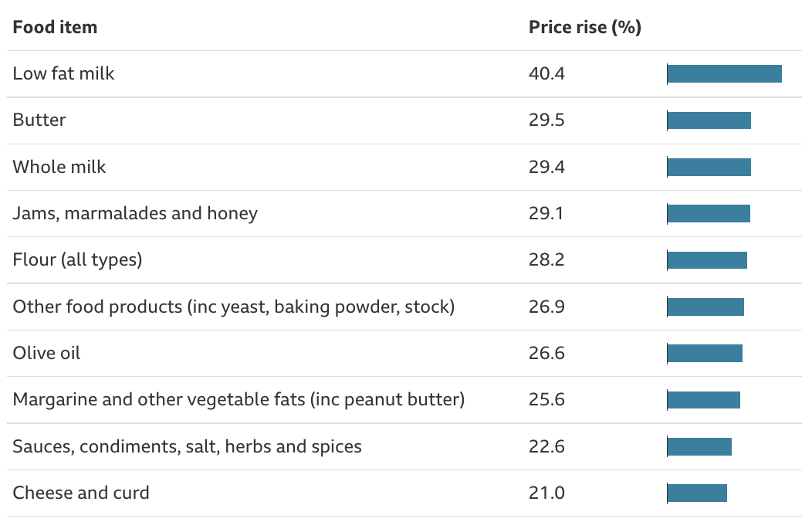Click the "Olive oil" food item label

pyautogui.click(x=46, y=354)
